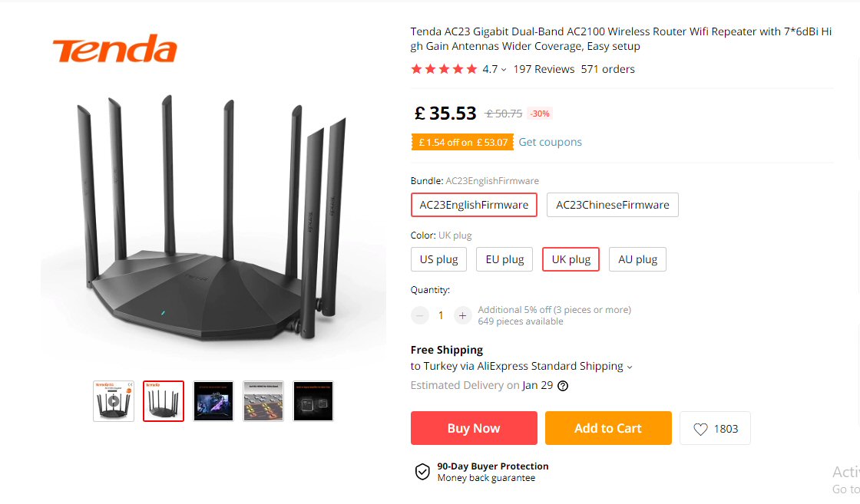Click the wishlist heart icon
Viewport: 860px width, 504px height.
(700, 429)
